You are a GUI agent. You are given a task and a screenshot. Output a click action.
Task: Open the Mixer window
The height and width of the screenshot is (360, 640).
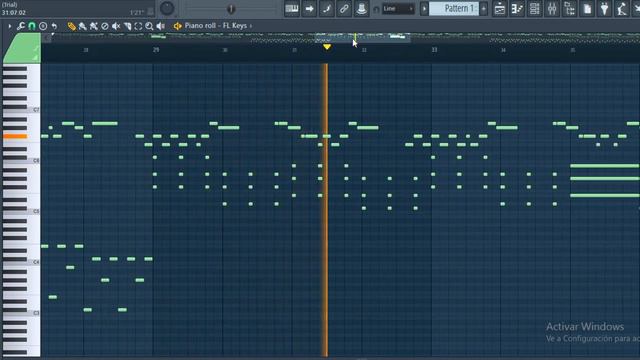(x=552, y=9)
